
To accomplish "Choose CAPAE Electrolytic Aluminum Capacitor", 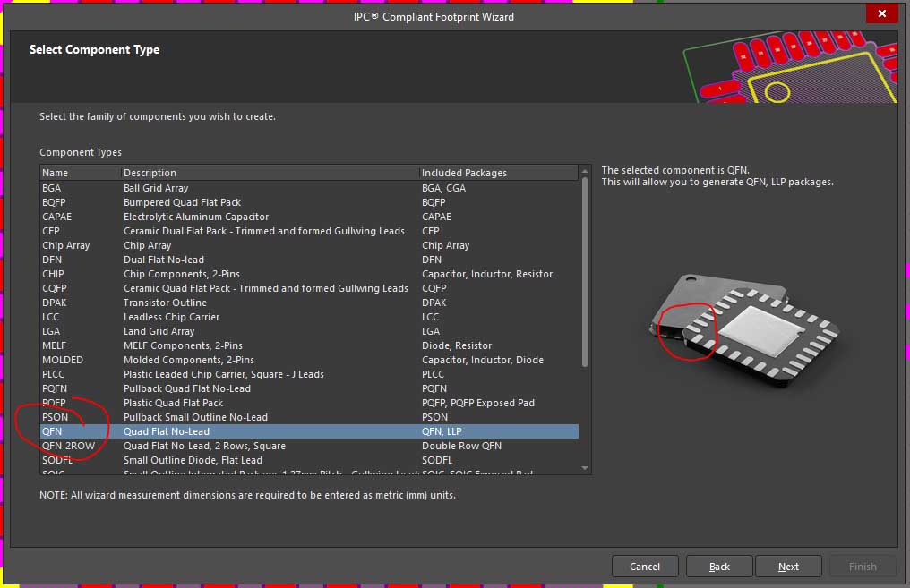I will pos(195,217).
